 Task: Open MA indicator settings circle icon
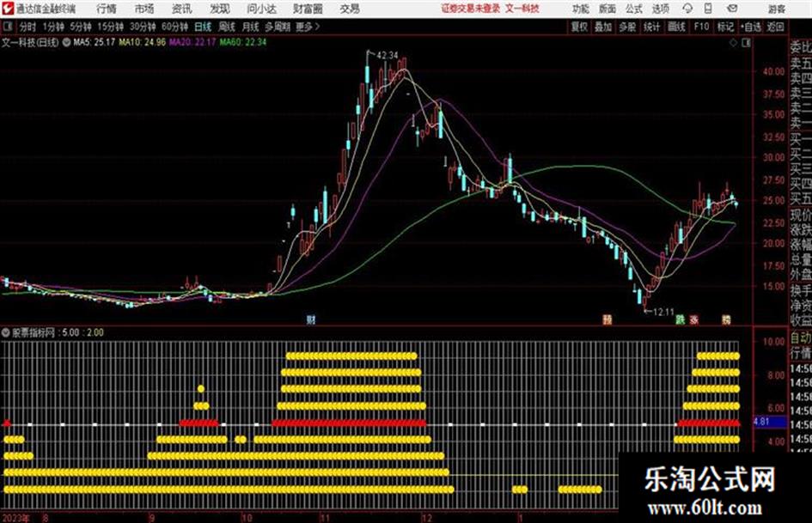click(66, 42)
